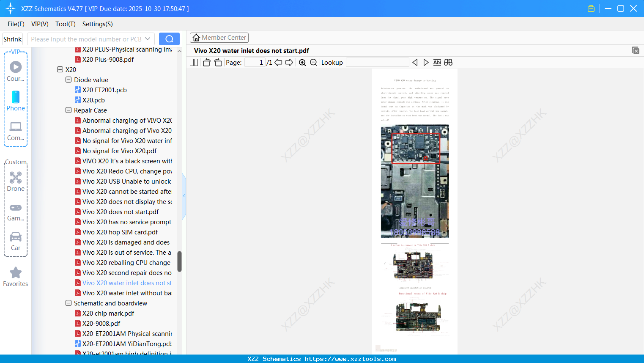Collapse the Schematic and boardview folder
The height and width of the screenshot is (363, 644).
[69, 303]
